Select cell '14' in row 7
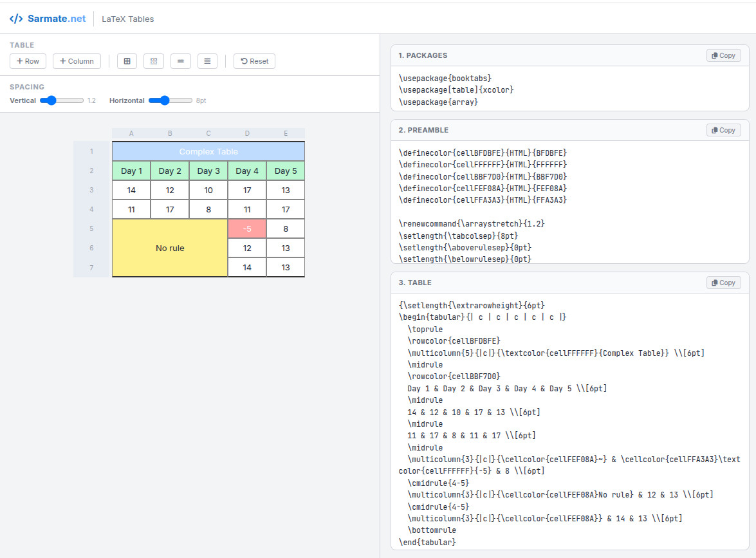This screenshot has height=558, width=756. [x=247, y=267]
